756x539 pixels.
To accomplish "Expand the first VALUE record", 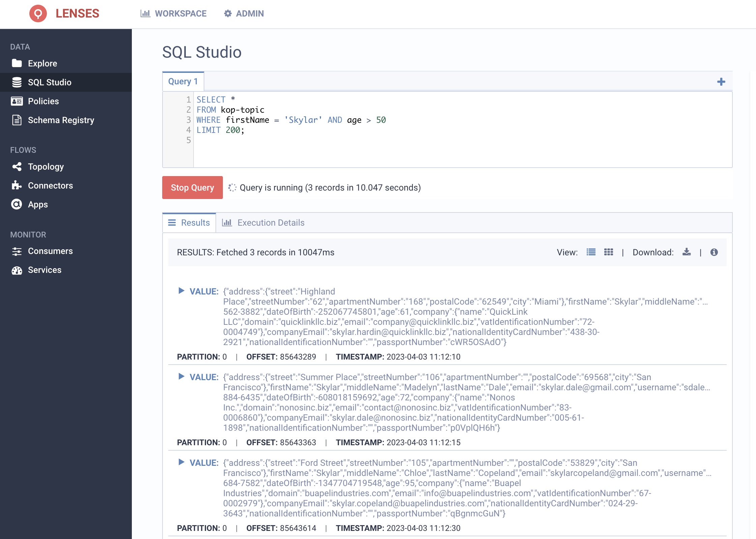I will point(181,291).
